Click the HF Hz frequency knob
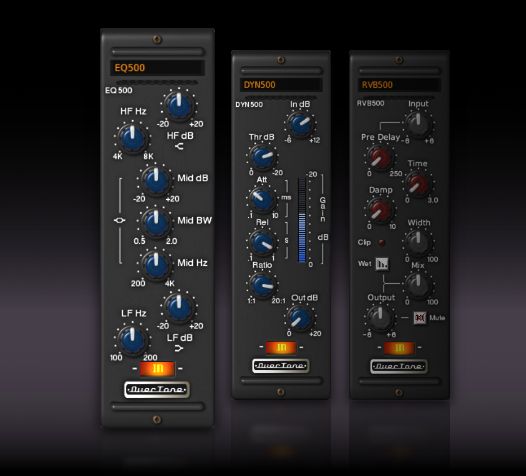 (x=132, y=137)
